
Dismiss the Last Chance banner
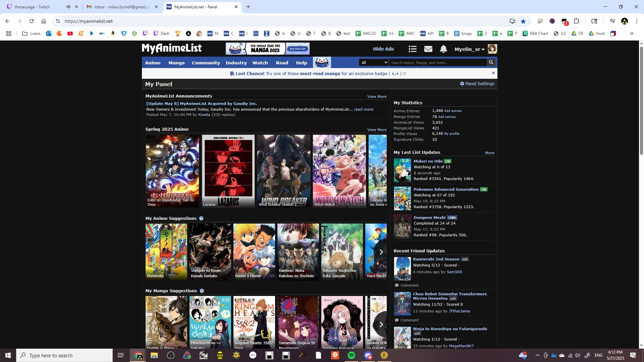pyautogui.click(x=493, y=73)
